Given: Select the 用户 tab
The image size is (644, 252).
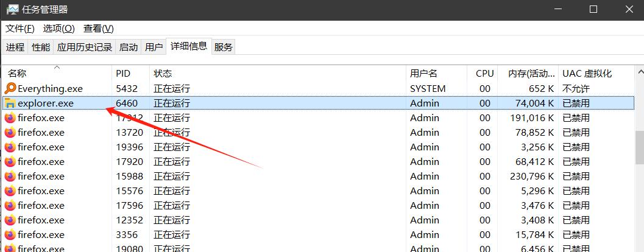Looking at the screenshot, I should 154,47.
